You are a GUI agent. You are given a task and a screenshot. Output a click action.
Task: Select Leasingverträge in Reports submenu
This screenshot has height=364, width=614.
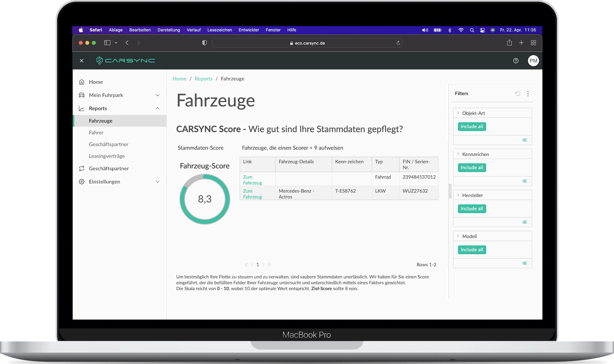107,156
